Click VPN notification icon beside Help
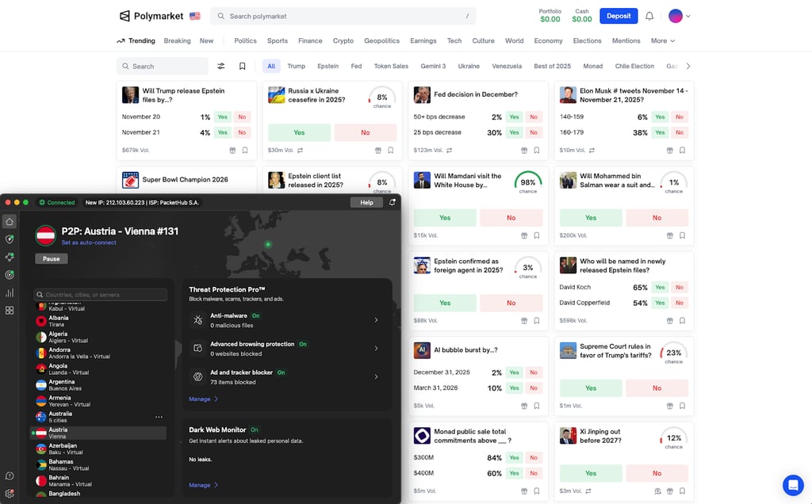Screen dimensions: 812x504 (392, 202)
